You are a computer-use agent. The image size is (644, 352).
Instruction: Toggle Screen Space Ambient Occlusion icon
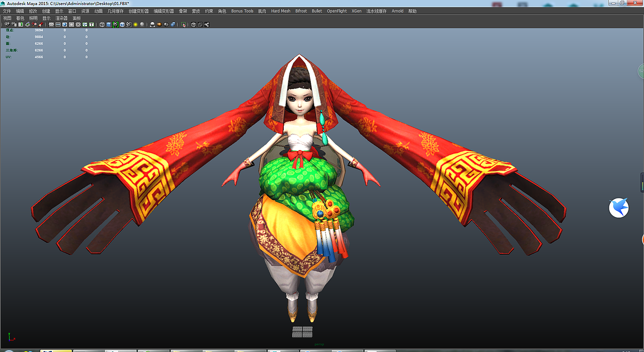152,24
